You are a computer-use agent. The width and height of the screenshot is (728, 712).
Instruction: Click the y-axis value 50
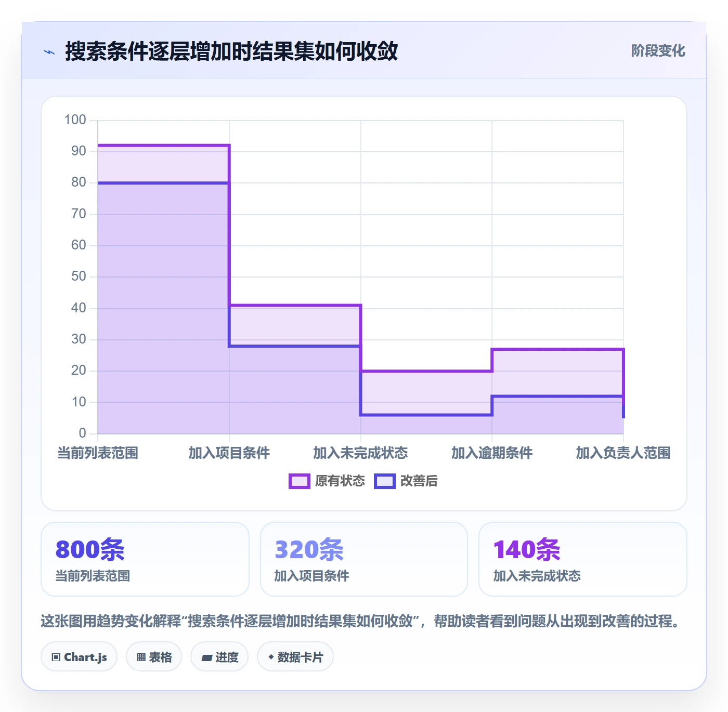(79, 276)
